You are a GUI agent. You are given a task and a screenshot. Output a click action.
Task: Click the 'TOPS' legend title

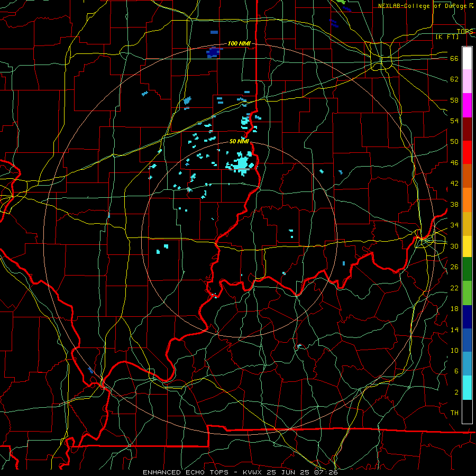465,31
